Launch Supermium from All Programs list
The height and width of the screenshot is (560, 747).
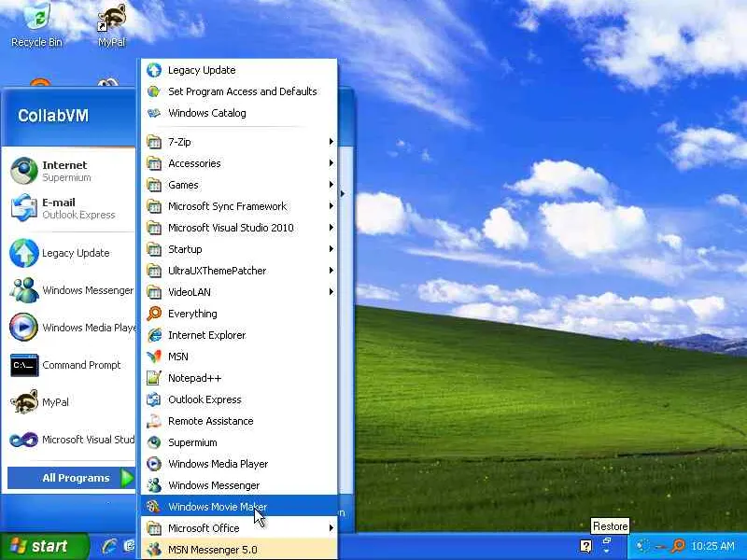click(239, 442)
